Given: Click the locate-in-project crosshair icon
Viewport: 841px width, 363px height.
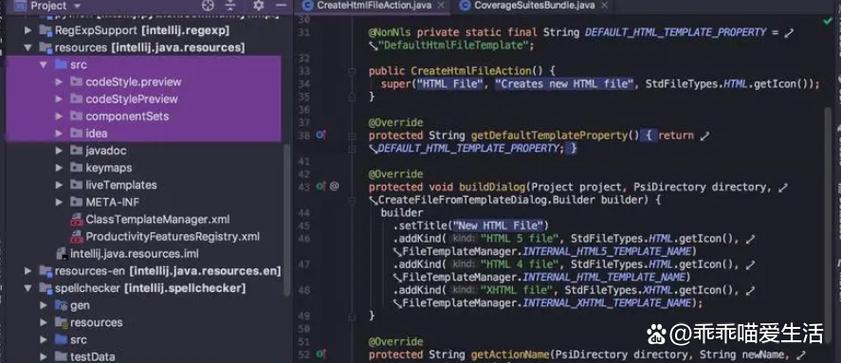Looking at the screenshot, I should (208, 5).
